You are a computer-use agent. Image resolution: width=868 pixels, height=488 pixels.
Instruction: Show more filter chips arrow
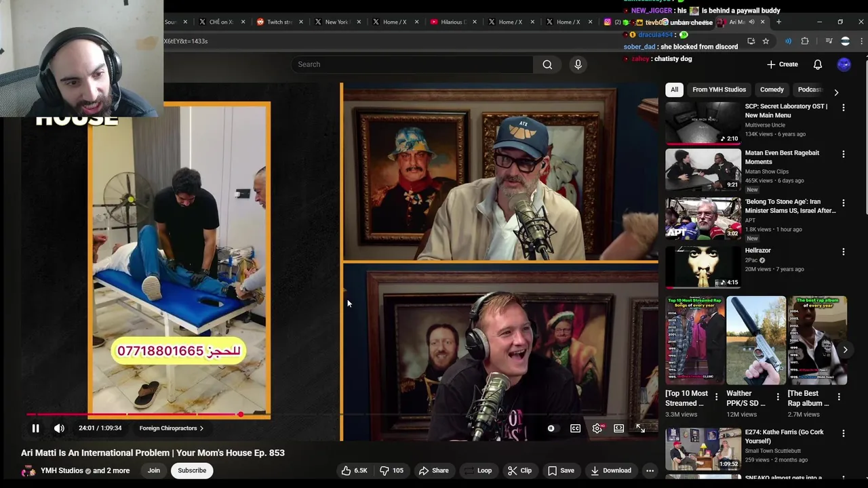(836, 91)
